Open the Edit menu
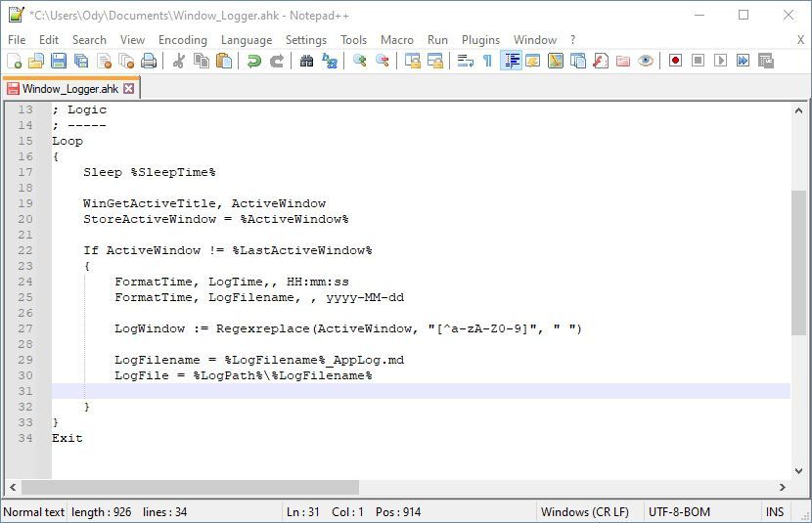This screenshot has width=812, height=523. pos(49,40)
